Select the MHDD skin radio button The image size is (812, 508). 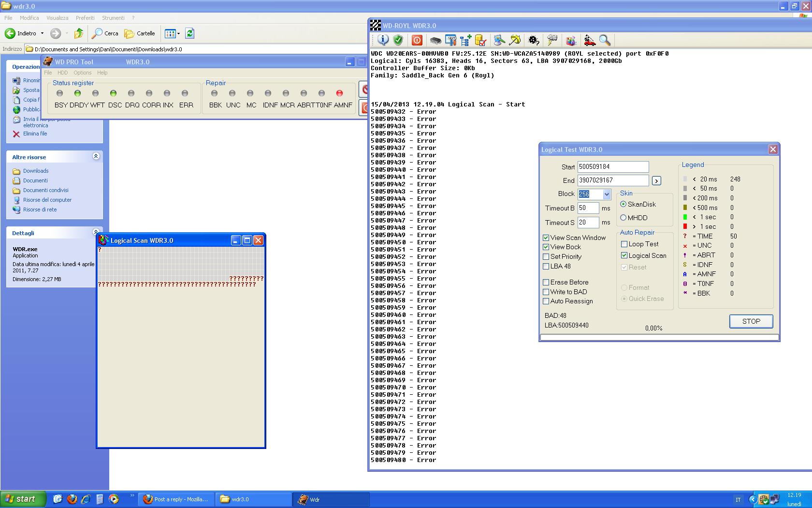pos(623,218)
